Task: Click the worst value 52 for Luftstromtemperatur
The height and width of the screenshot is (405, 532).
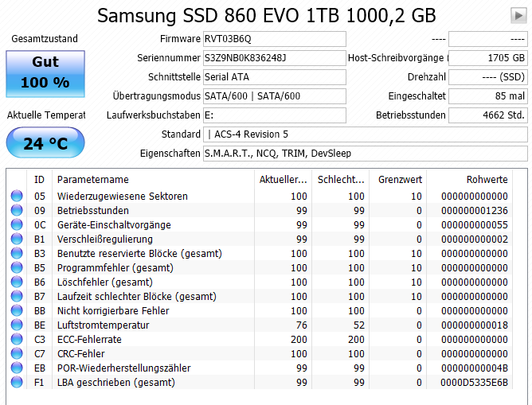Action: point(359,325)
